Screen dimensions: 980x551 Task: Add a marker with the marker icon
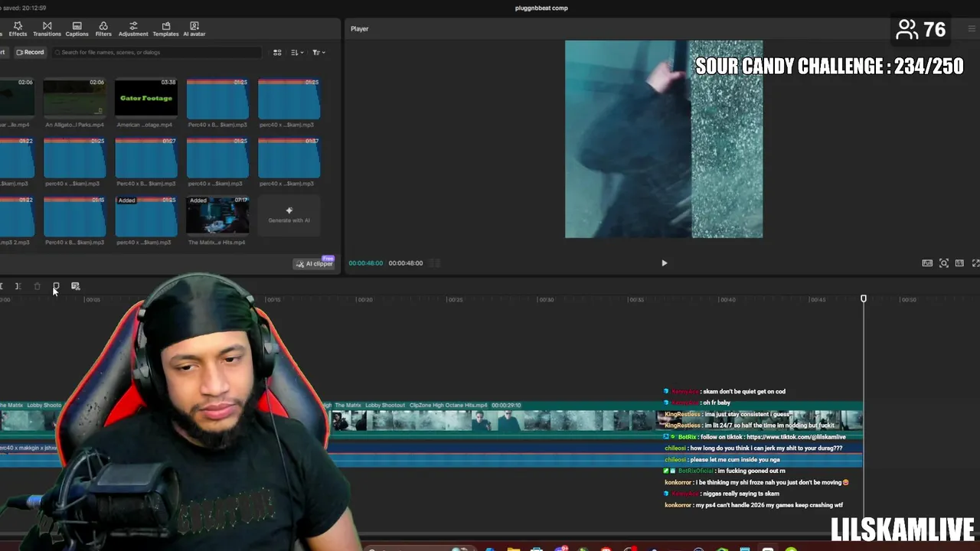56,286
